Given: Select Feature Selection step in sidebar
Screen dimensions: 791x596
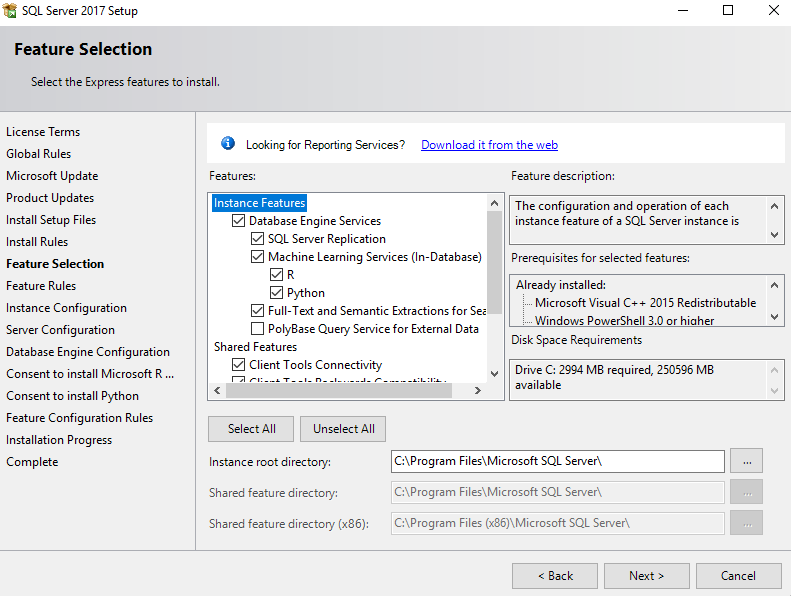Looking at the screenshot, I should coord(55,264).
